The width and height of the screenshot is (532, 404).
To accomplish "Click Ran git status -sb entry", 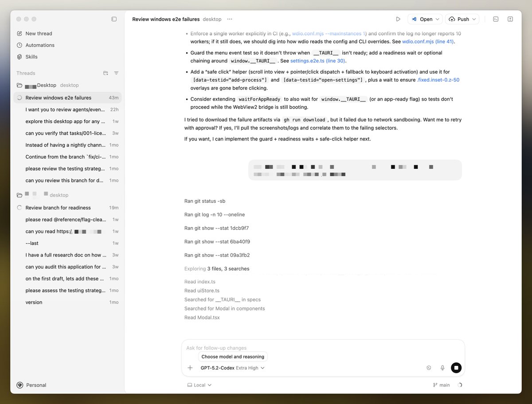I will pyautogui.click(x=205, y=201).
